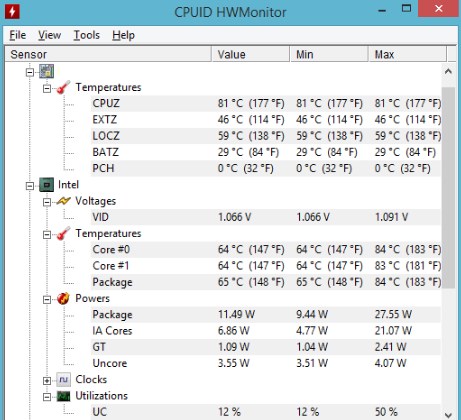Screen dimensions: 461x420
Task: Click the HWMonitor lightning bolt app icon
Action: [12, 12]
